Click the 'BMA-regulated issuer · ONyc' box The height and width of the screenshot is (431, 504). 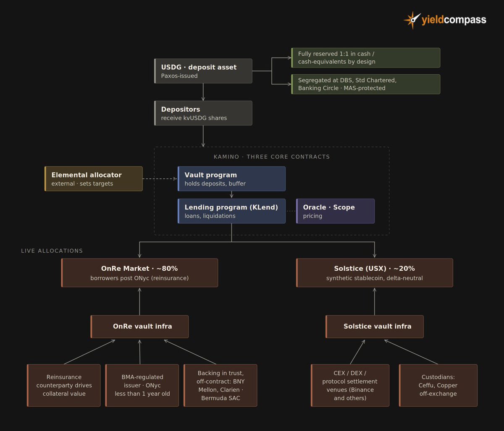click(x=142, y=385)
